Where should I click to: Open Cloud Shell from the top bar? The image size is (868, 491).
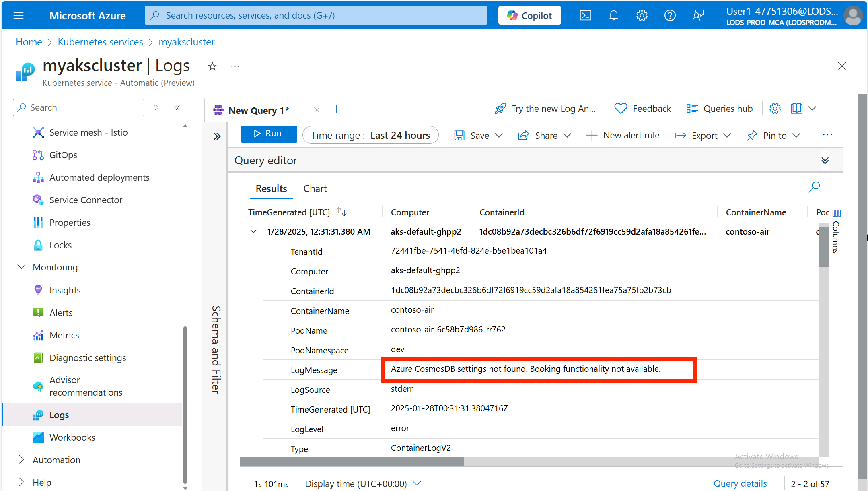click(x=585, y=15)
